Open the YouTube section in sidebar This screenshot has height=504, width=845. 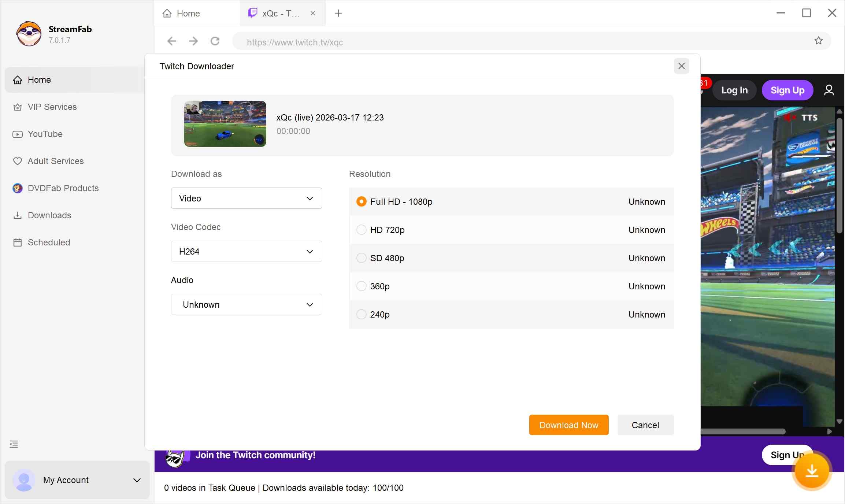pyautogui.click(x=45, y=134)
